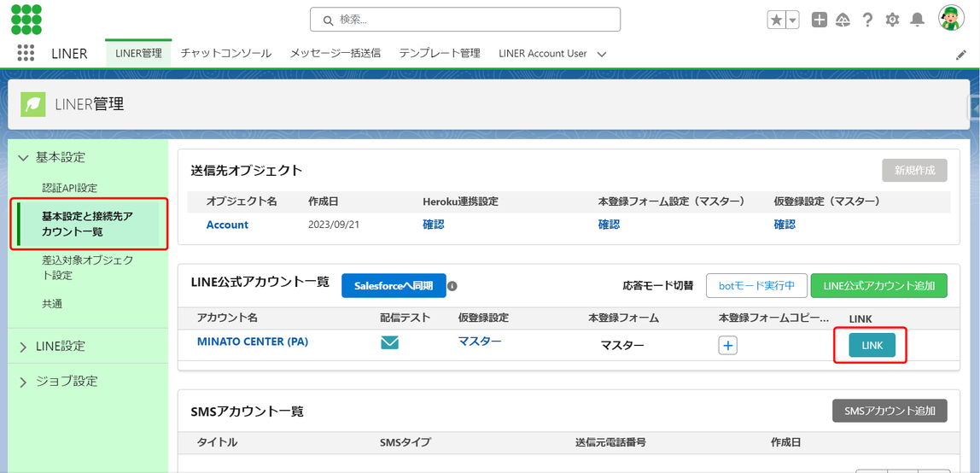Click the LINER管理 leaf icon
The width and height of the screenshot is (980, 473).
(x=33, y=104)
